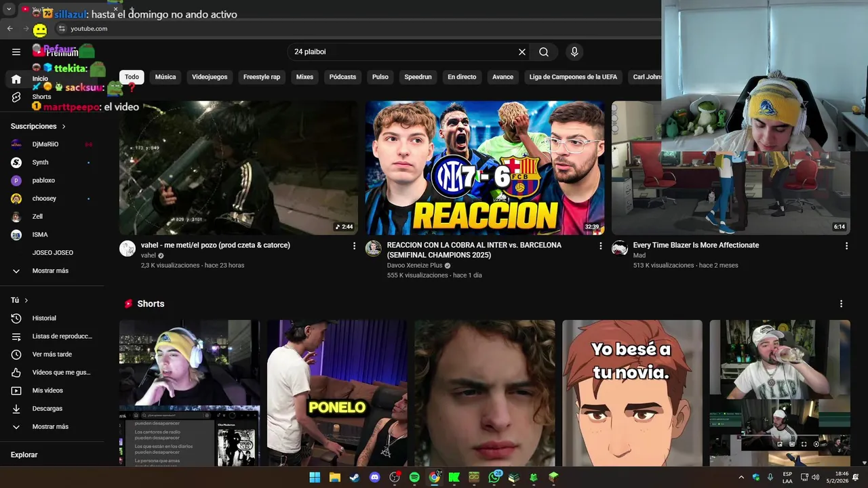The image size is (868, 488).
Task: Open WhatsApp from taskbar
Action: [x=494, y=477]
